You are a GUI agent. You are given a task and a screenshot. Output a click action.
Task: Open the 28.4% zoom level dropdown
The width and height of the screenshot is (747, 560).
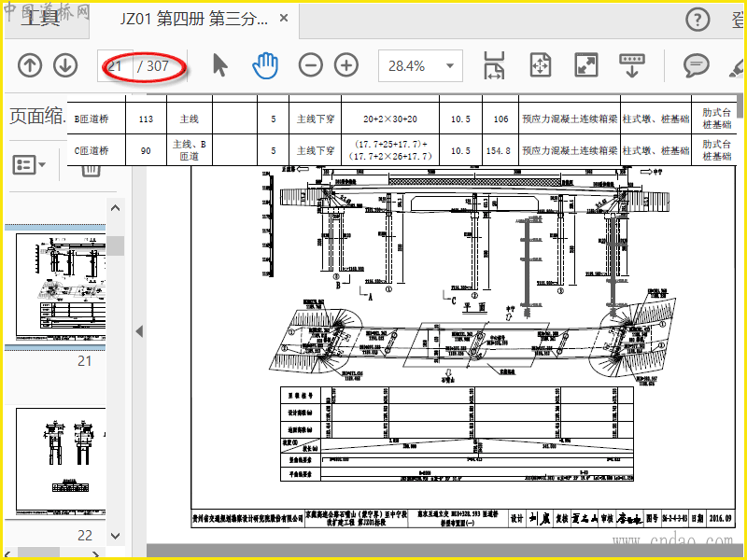click(452, 66)
